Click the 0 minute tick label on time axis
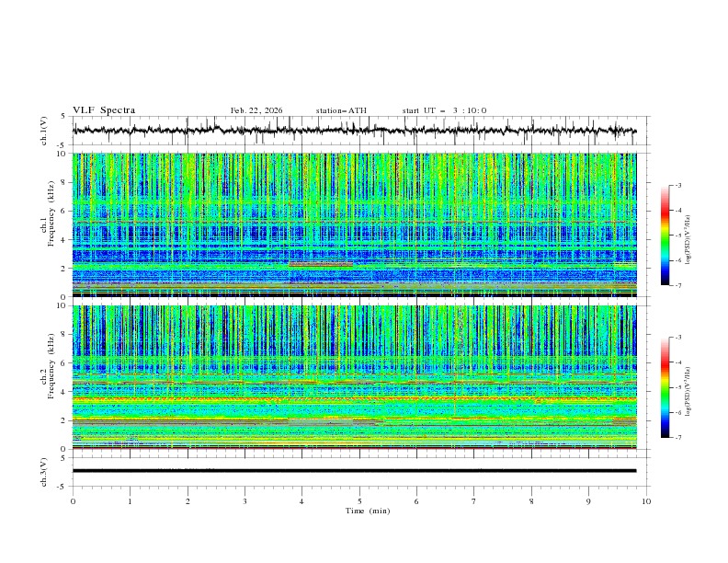 click(73, 500)
